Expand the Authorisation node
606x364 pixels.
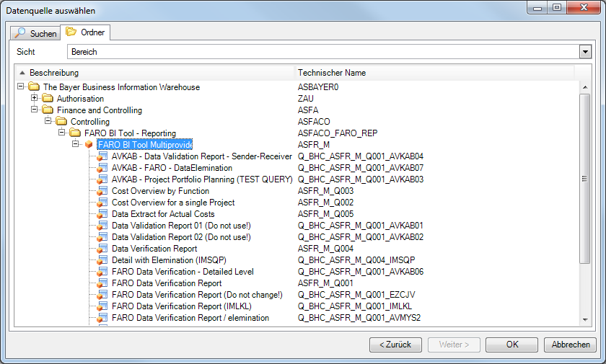click(x=34, y=98)
